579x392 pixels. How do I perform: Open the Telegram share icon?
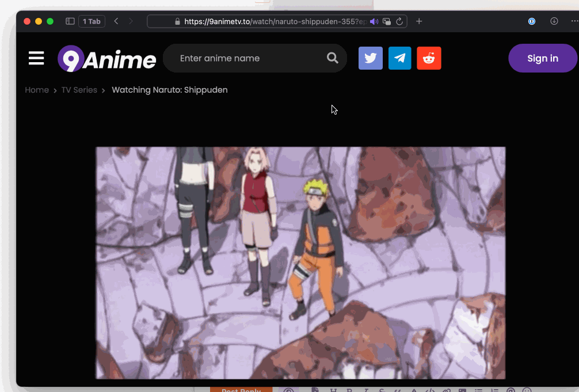pos(399,58)
